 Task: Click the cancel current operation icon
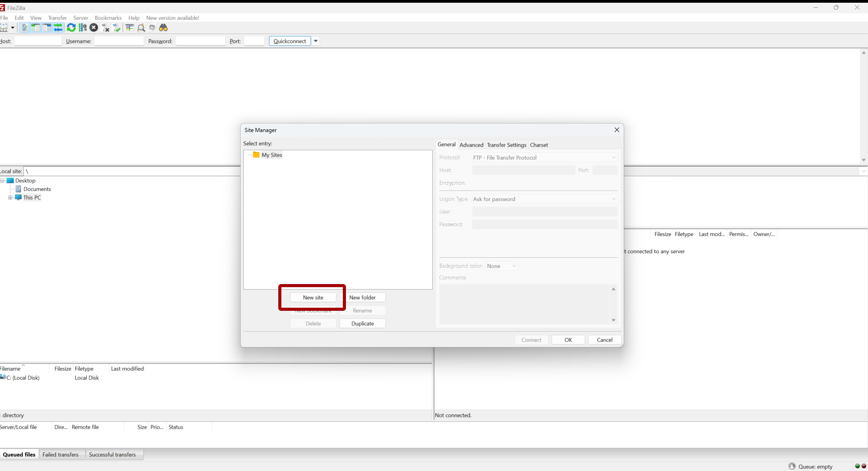pyautogui.click(x=94, y=28)
